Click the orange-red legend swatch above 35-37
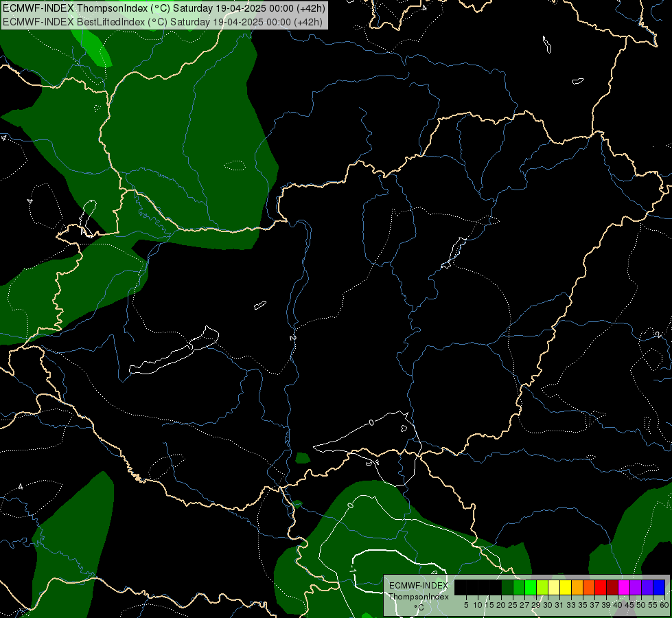 (x=589, y=588)
